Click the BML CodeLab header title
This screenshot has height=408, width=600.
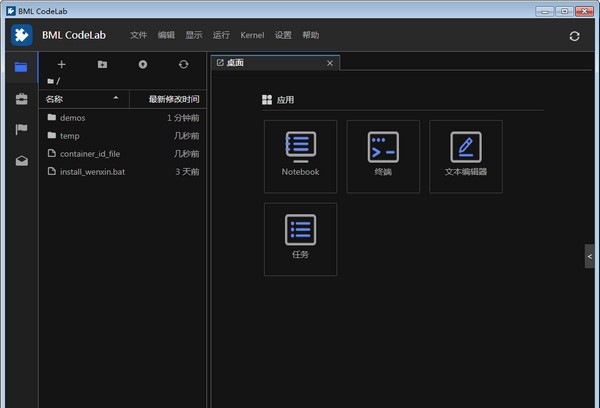coord(74,35)
